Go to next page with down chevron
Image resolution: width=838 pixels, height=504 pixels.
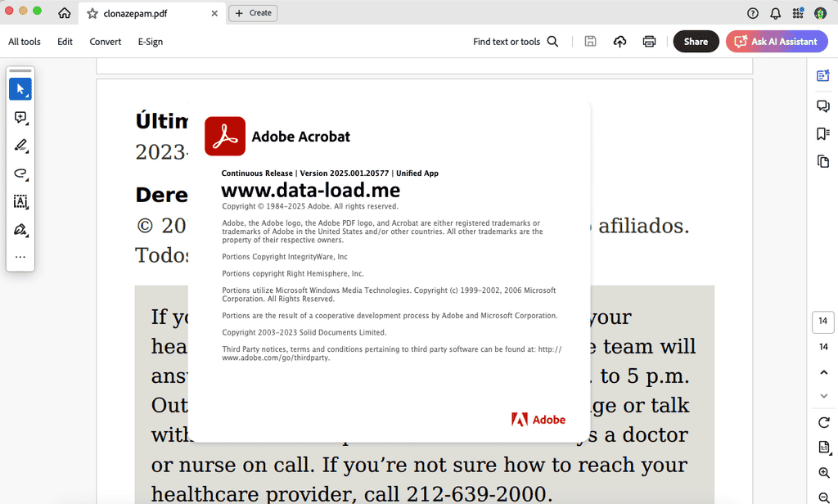click(823, 396)
